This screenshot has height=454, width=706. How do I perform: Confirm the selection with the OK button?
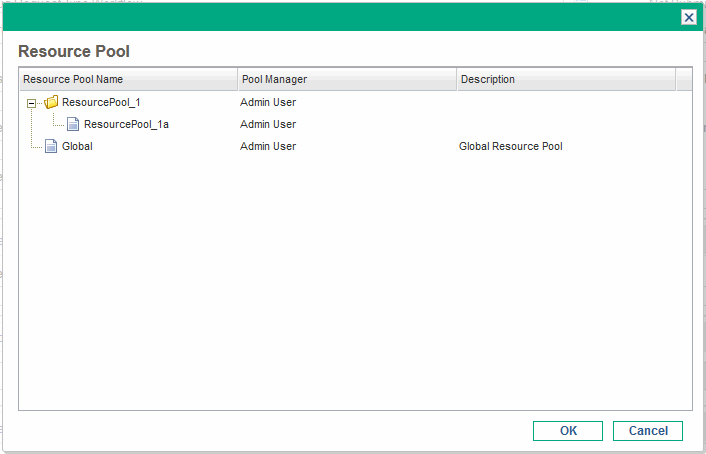pyautogui.click(x=568, y=431)
